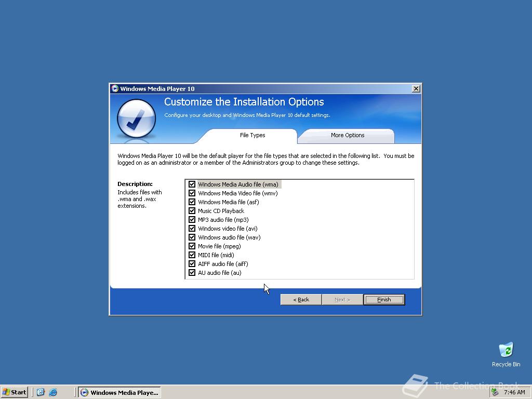The image size is (532, 399).
Task: Select the Music CD Playback label
Action: click(x=221, y=211)
